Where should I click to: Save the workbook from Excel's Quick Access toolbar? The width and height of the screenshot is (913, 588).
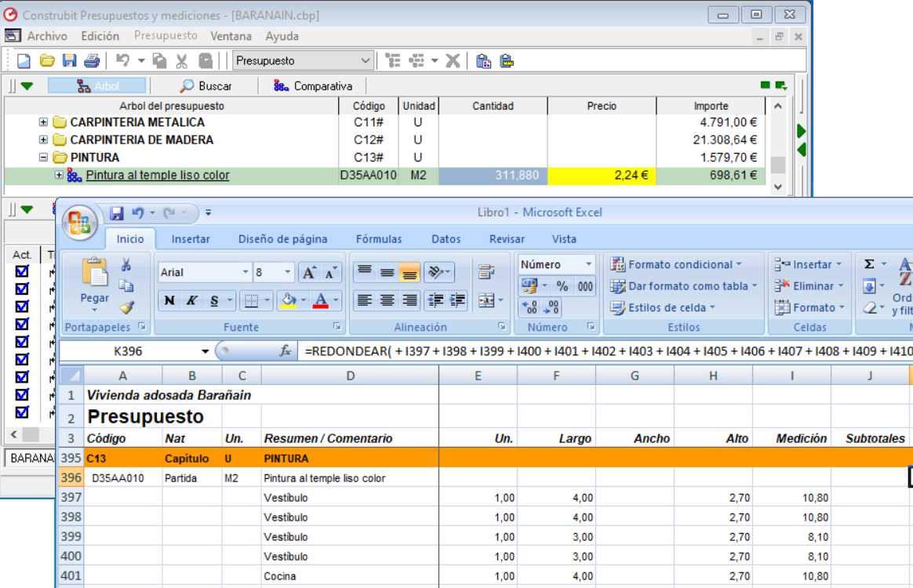pyautogui.click(x=117, y=213)
